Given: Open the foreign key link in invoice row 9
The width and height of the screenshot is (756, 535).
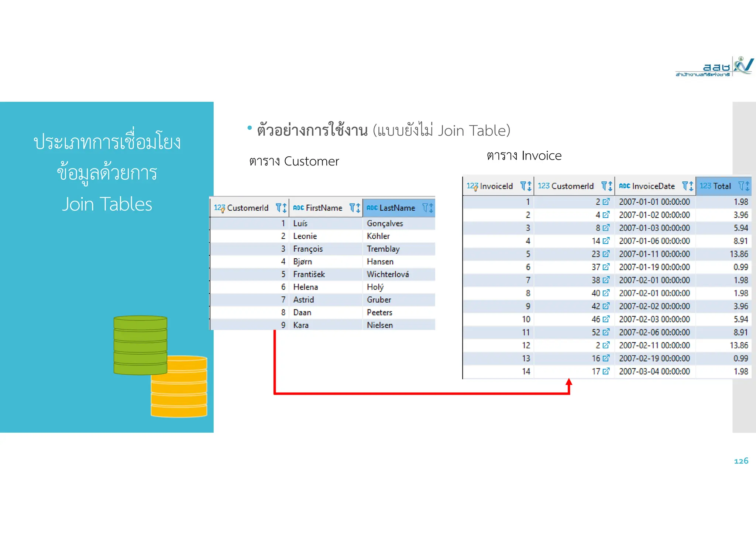Looking at the screenshot, I should (x=606, y=306).
